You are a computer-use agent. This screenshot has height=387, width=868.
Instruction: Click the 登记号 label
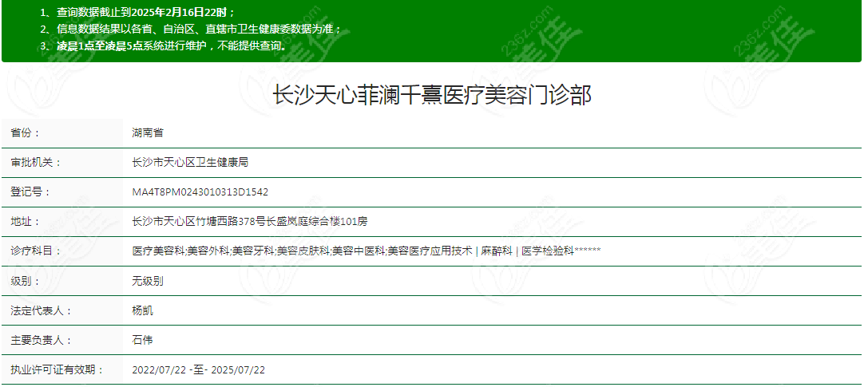(x=30, y=192)
